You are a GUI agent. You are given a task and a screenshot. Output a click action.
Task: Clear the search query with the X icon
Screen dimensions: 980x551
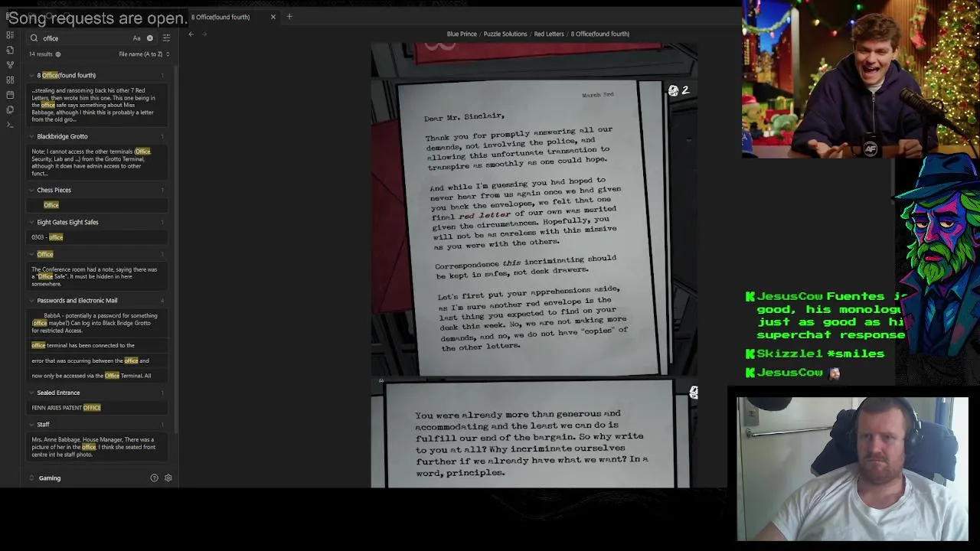coord(150,38)
